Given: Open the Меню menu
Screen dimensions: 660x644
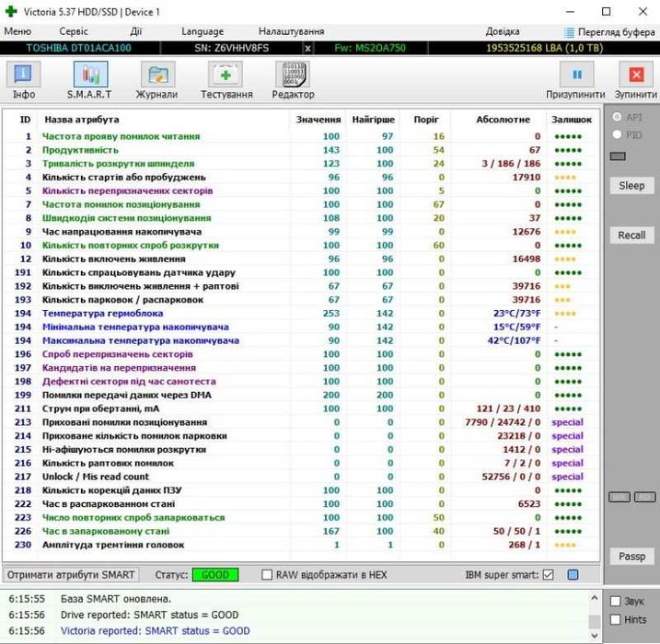Looking at the screenshot, I should (17, 31).
